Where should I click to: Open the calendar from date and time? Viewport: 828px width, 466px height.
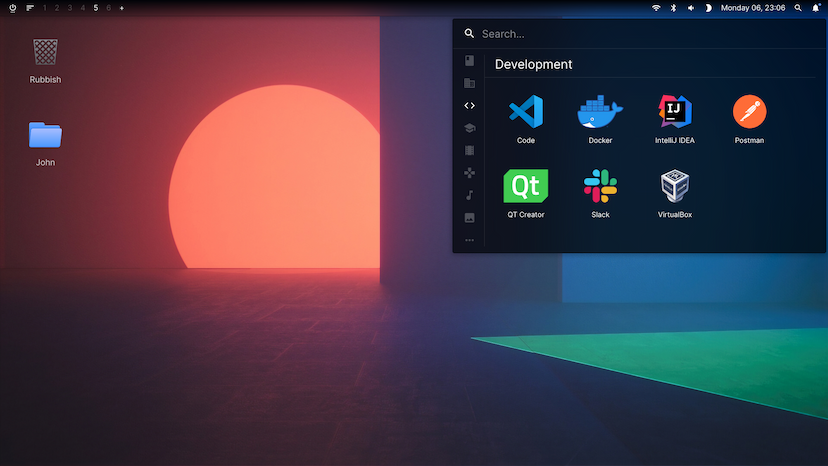tap(753, 8)
